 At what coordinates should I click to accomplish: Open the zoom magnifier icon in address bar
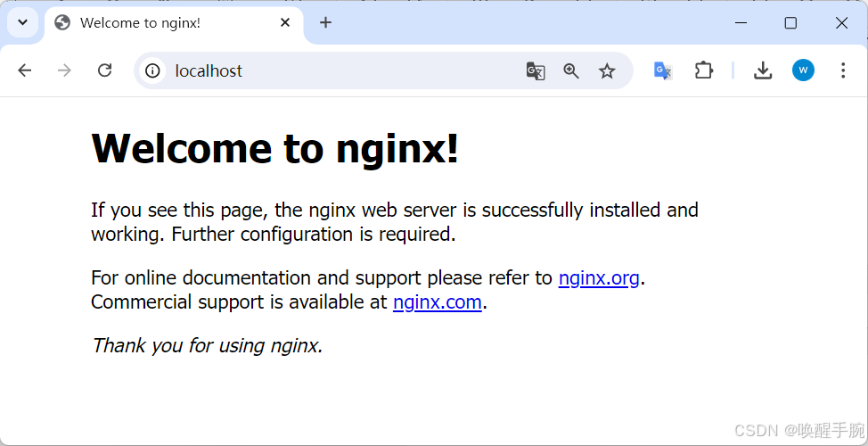pos(570,71)
